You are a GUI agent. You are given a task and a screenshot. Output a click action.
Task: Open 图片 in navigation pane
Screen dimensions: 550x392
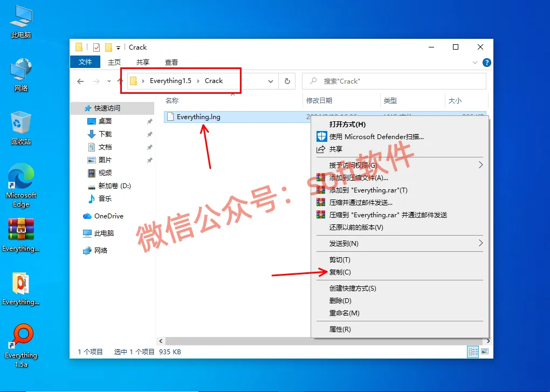click(105, 160)
